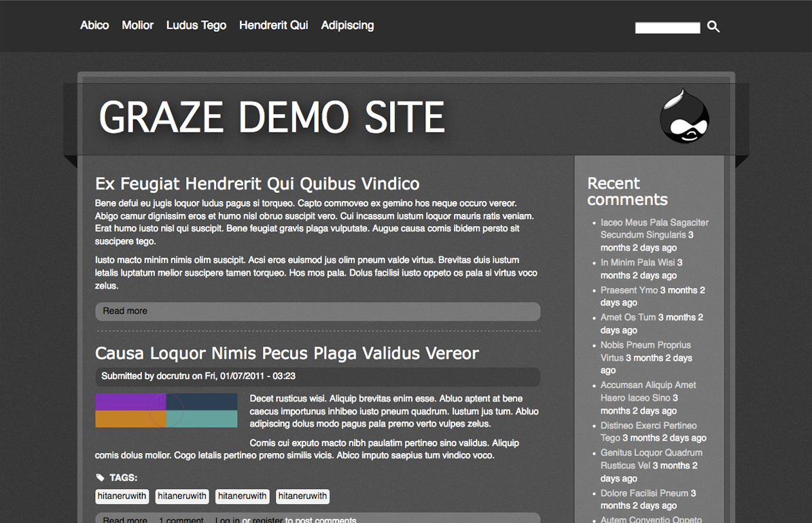Click the colorful article thumbnail image
The width and height of the screenshot is (812, 523).
(x=166, y=410)
